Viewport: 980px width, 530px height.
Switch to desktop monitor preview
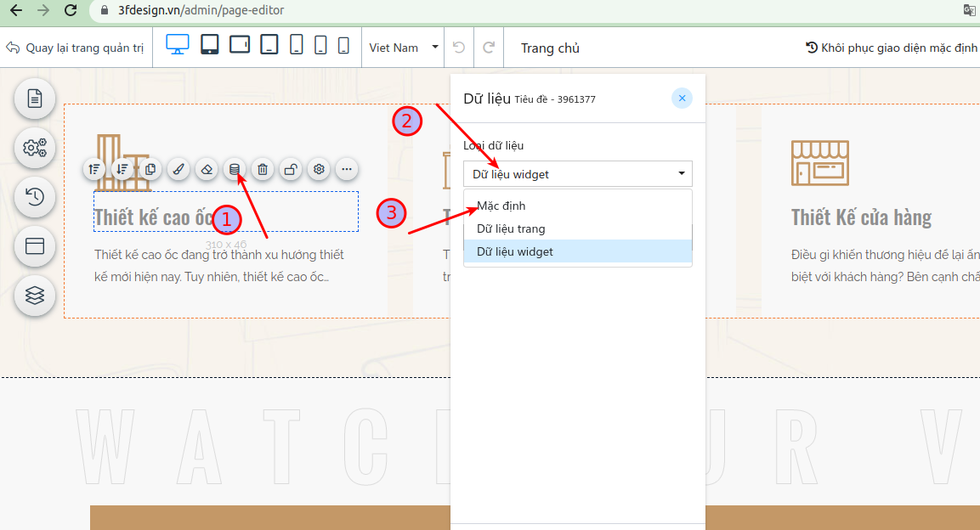(178, 45)
